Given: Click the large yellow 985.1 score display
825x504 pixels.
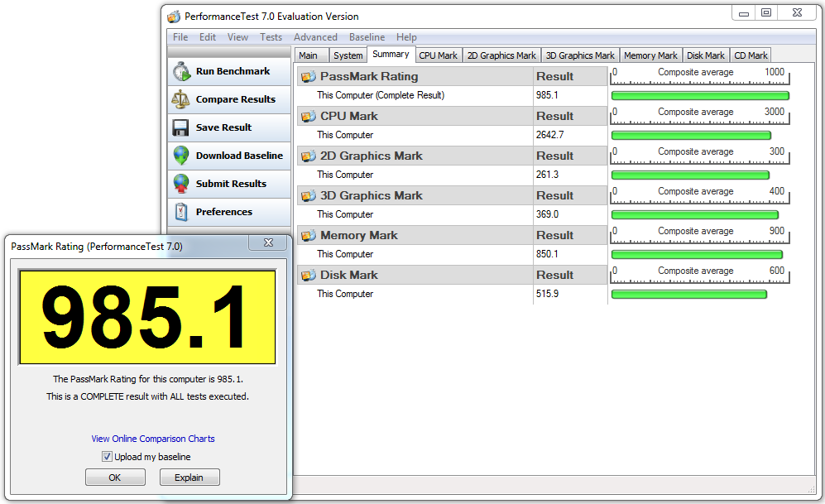Looking at the screenshot, I should click(x=147, y=317).
